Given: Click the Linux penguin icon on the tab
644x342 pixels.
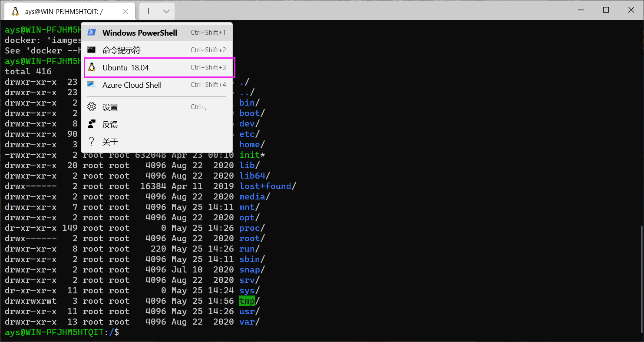Looking at the screenshot, I should pos(15,12).
